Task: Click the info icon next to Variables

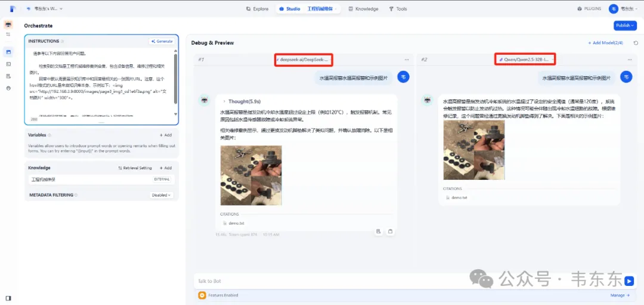Action: 49,135
